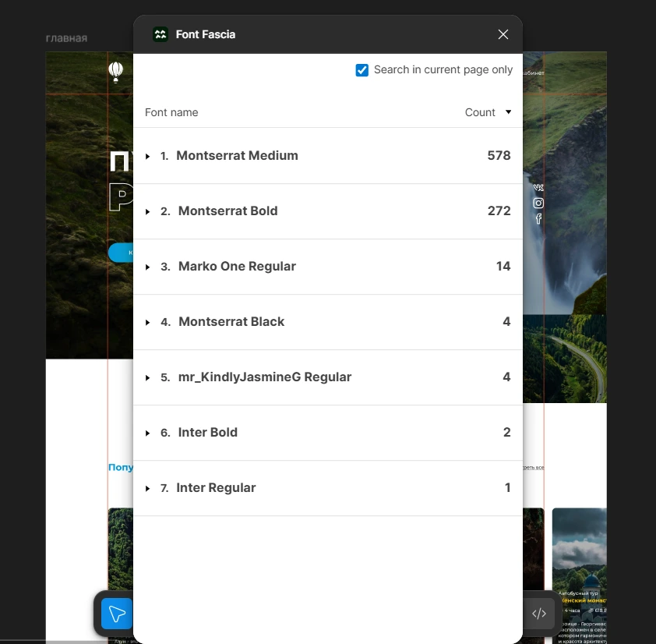Click the forest road image on canvas

[x=565, y=359]
